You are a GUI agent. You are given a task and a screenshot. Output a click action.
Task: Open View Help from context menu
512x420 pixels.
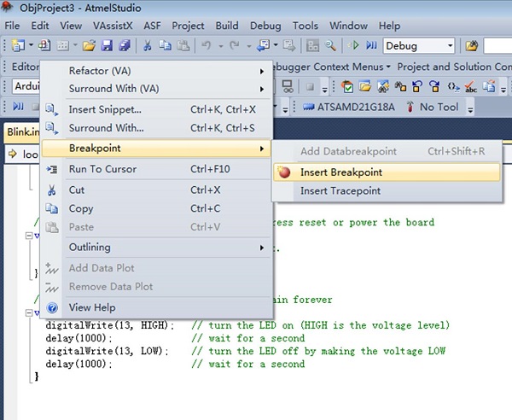(91, 307)
